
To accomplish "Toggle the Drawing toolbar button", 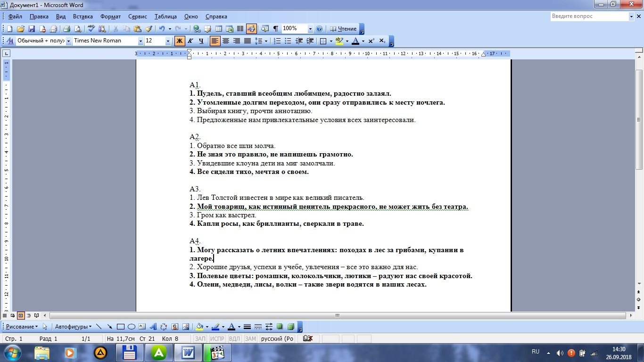I will 251,29.
